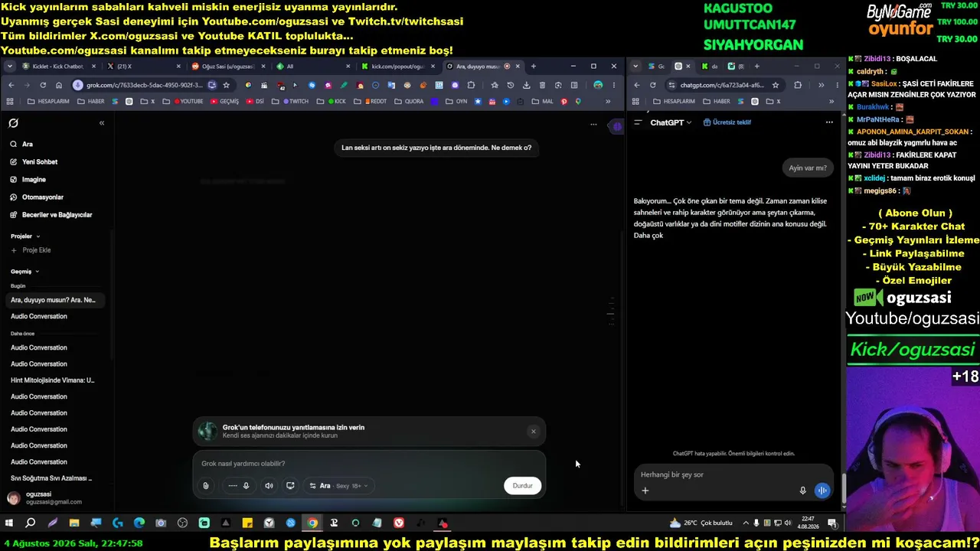This screenshot has width=980, height=551.
Task: Open the tab search dropdown in Grok window
Action: (10, 67)
